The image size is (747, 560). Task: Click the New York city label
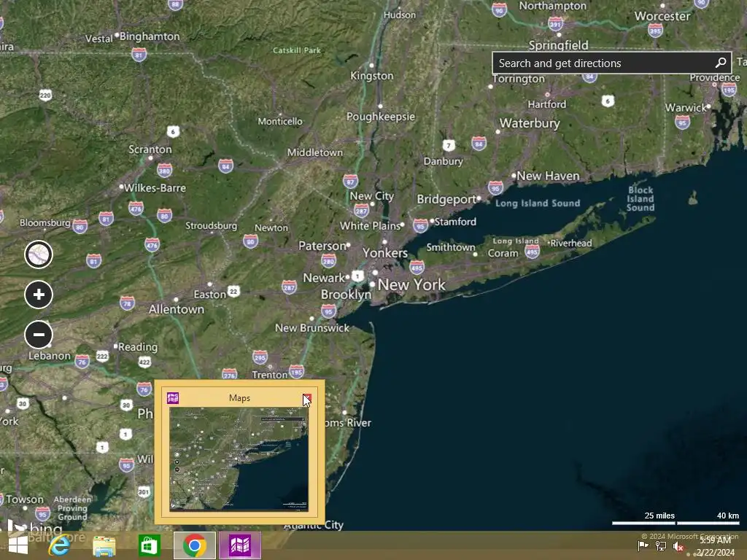click(x=411, y=285)
